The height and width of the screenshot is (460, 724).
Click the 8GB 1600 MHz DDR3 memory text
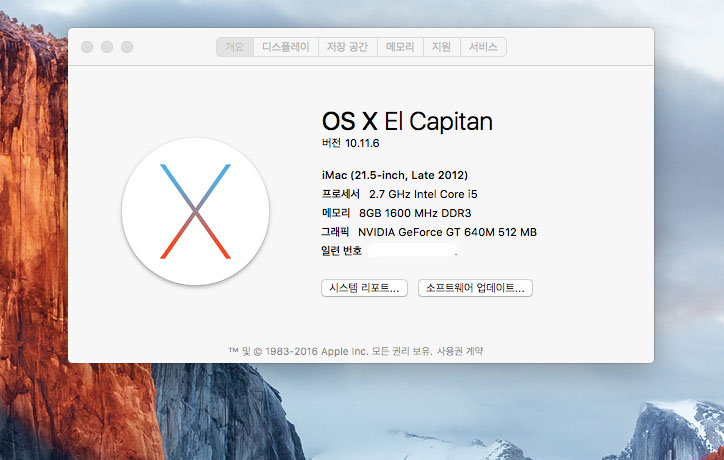414,213
